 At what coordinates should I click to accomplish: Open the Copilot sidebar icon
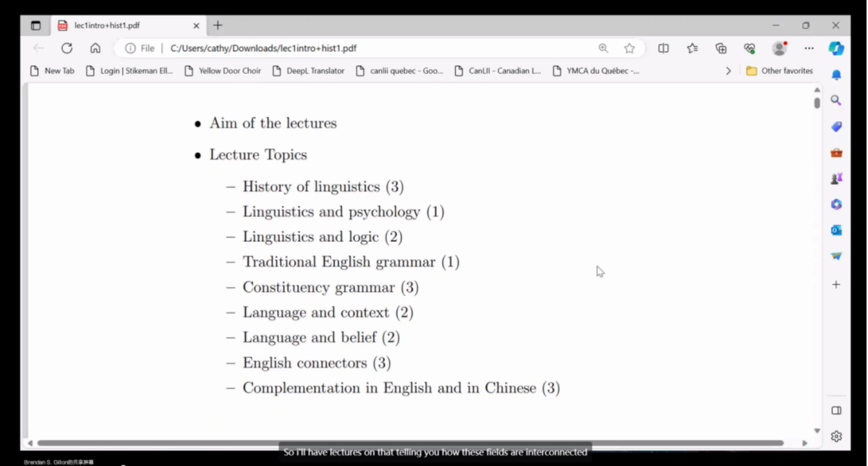point(836,48)
